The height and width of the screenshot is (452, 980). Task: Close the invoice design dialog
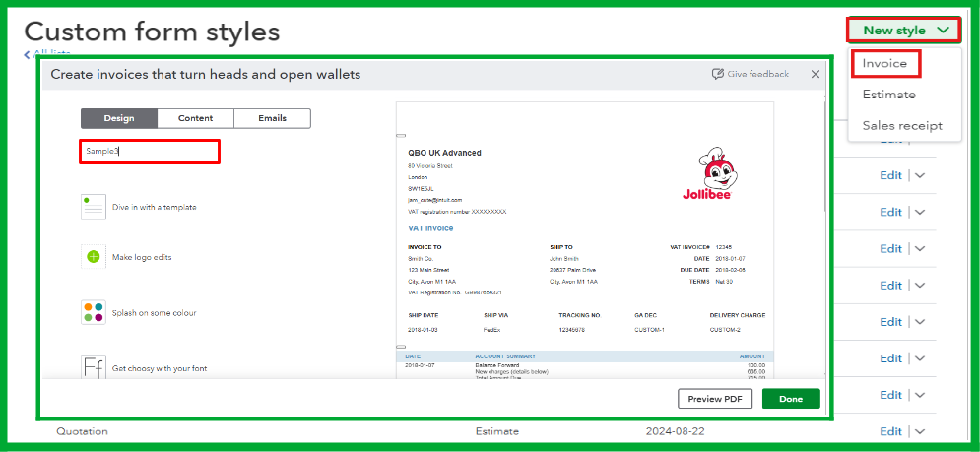tap(815, 75)
